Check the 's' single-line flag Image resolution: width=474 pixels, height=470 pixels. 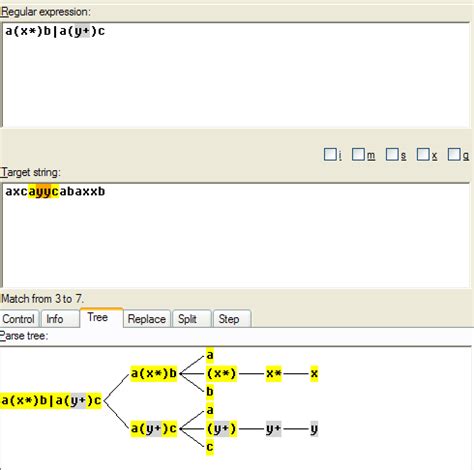click(392, 154)
